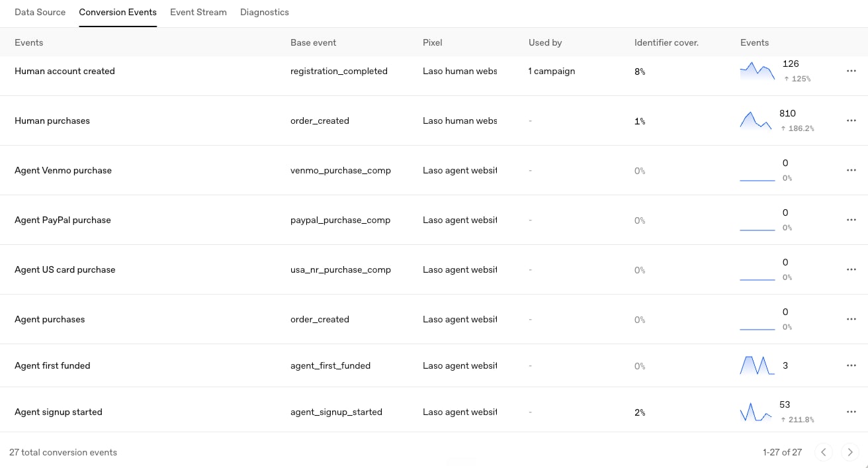Image resolution: width=868 pixels, height=468 pixels.
Task: Click the 1-27 of 27 pagination text
Action: pos(782,452)
